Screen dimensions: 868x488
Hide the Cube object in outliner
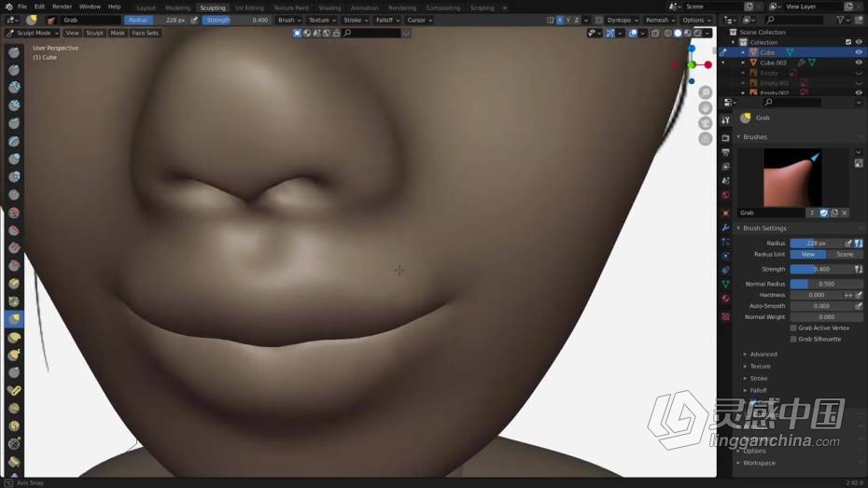click(x=859, y=52)
